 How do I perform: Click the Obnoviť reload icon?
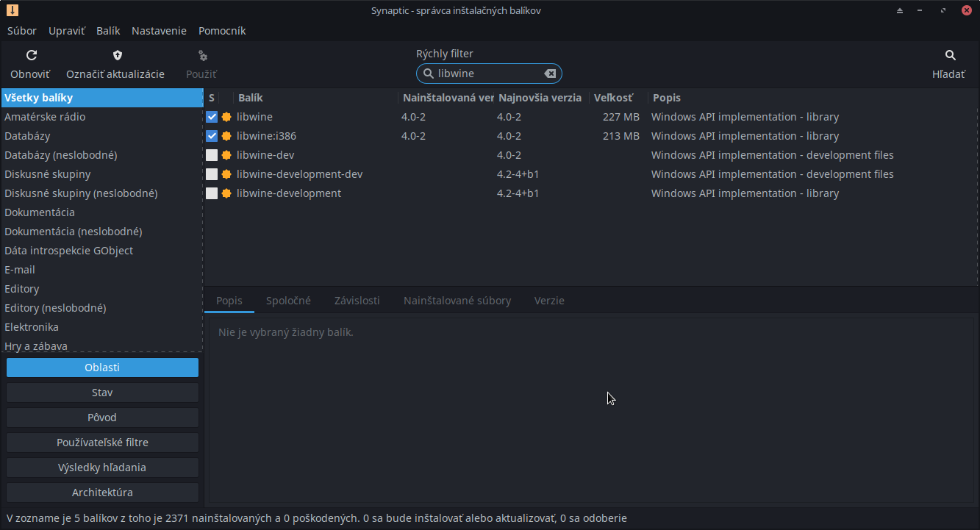pos(31,55)
